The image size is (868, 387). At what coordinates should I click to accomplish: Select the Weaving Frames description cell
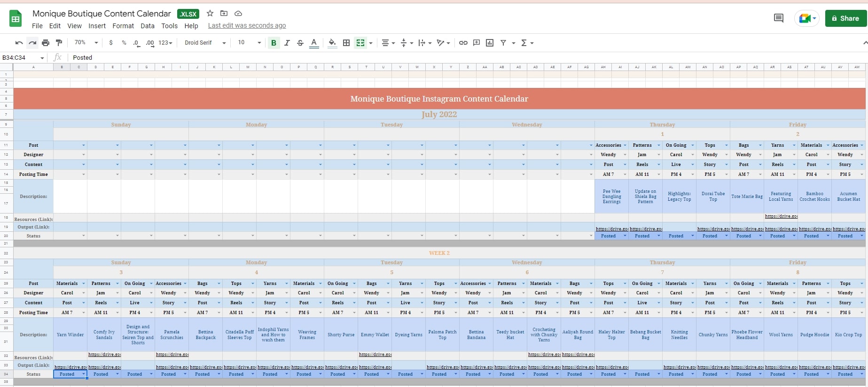click(307, 335)
